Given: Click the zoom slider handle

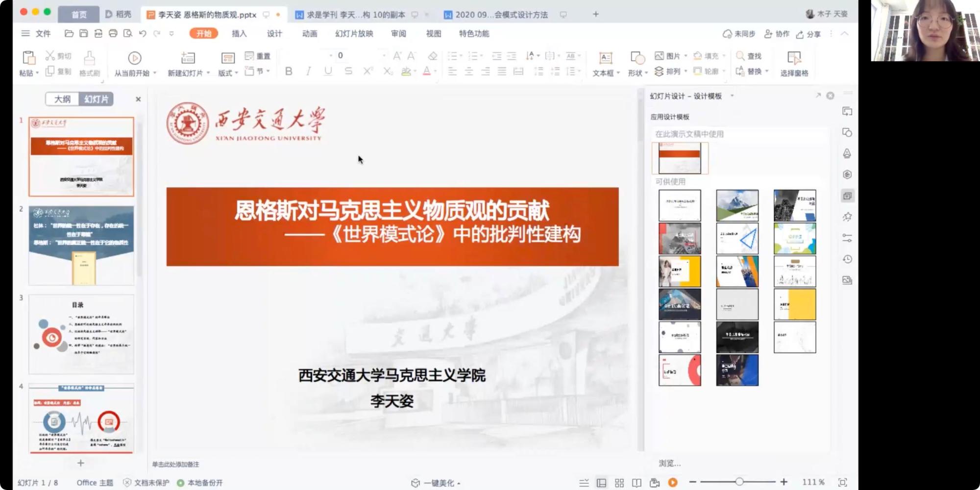Looking at the screenshot, I should click(739, 482).
